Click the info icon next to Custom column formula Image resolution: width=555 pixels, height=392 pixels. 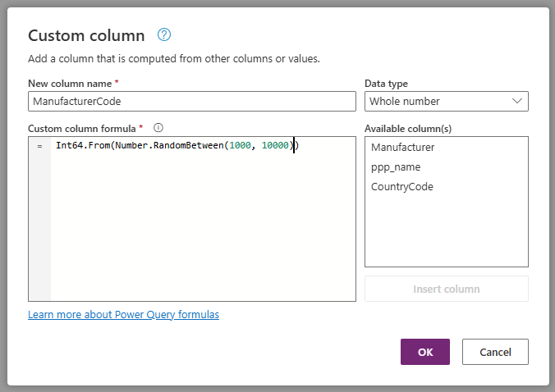coord(158,128)
